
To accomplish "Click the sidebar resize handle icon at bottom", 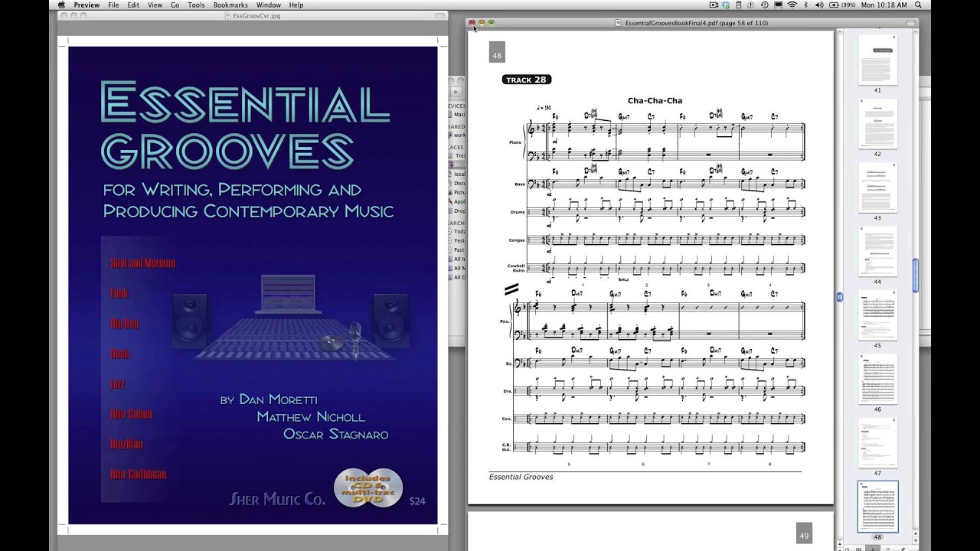I will (x=847, y=548).
